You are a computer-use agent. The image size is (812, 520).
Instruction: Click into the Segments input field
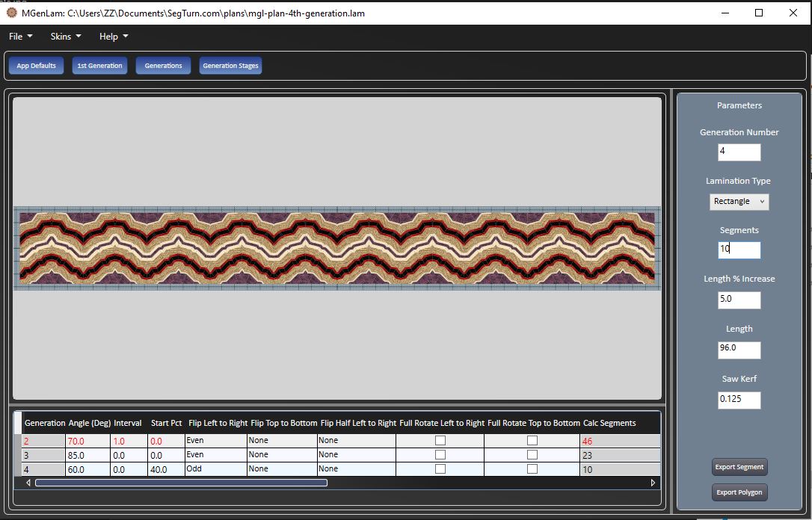point(739,250)
